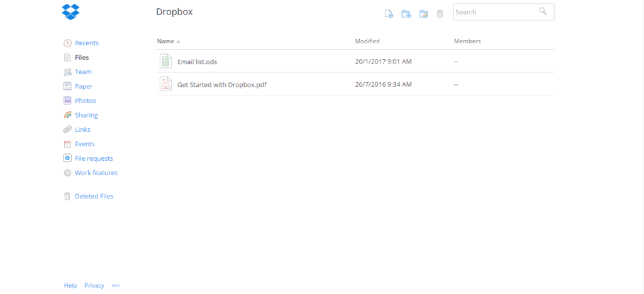Go to the Team section
644x294 pixels.
click(x=83, y=72)
